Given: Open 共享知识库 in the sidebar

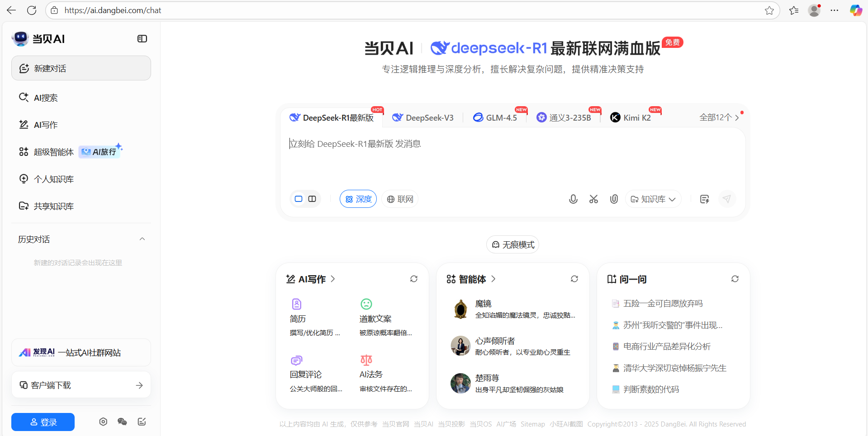Looking at the screenshot, I should [46, 206].
